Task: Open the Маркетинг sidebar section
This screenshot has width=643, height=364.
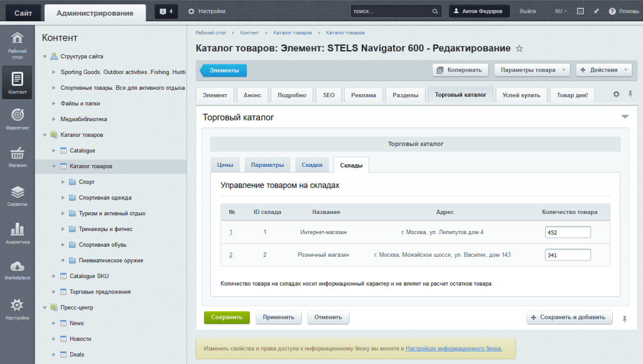Action: pyautogui.click(x=17, y=119)
